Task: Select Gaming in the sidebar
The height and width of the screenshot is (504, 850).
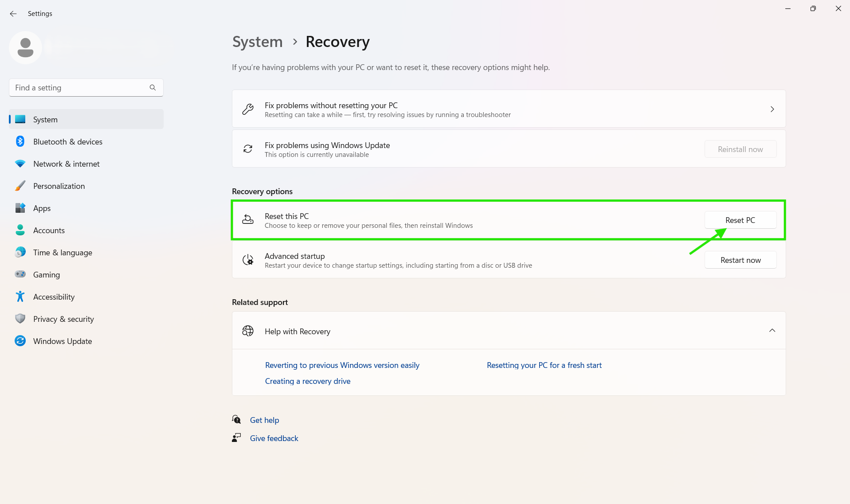Action: tap(86, 274)
